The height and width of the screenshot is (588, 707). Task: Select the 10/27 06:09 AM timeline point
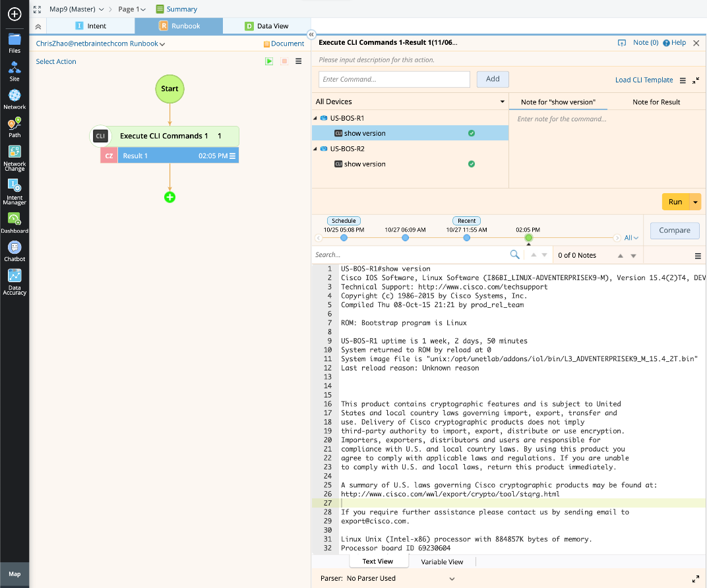(405, 237)
